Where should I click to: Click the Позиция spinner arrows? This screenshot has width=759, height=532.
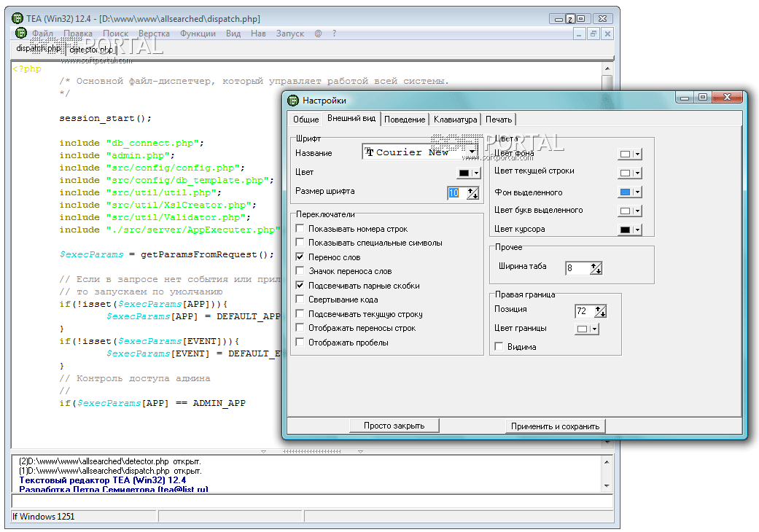click(600, 311)
